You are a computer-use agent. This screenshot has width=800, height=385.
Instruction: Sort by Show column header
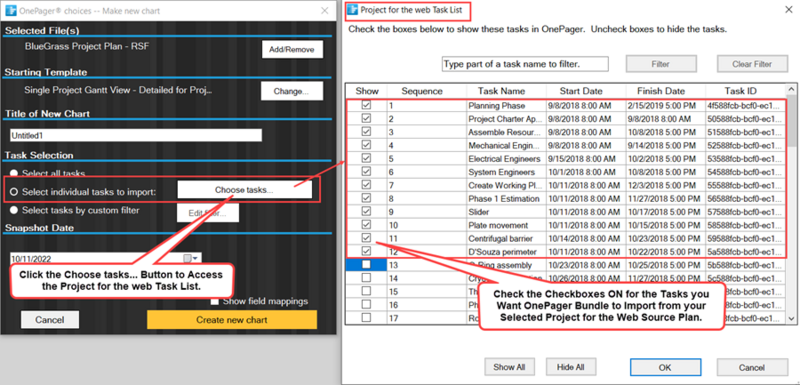coord(367,91)
